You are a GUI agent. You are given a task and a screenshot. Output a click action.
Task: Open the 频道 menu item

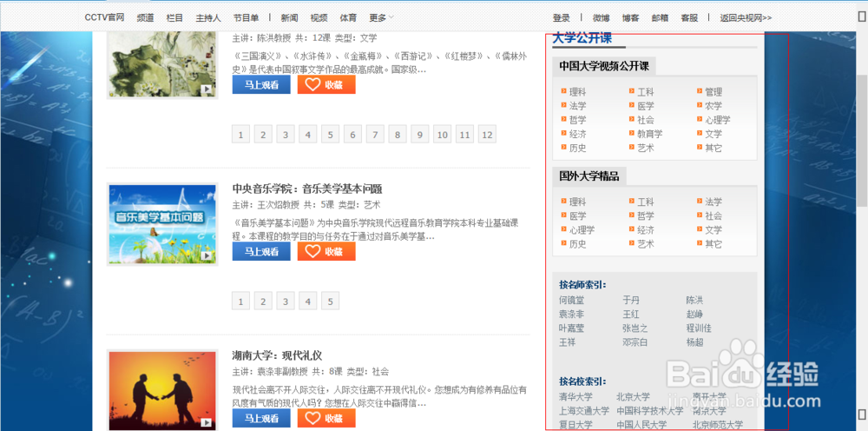145,17
